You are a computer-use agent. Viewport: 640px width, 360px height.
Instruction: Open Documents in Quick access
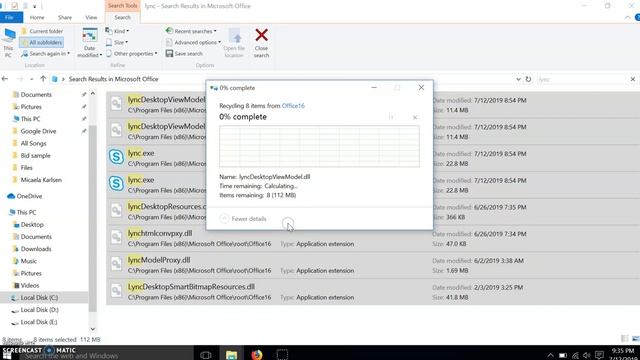pos(36,94)
